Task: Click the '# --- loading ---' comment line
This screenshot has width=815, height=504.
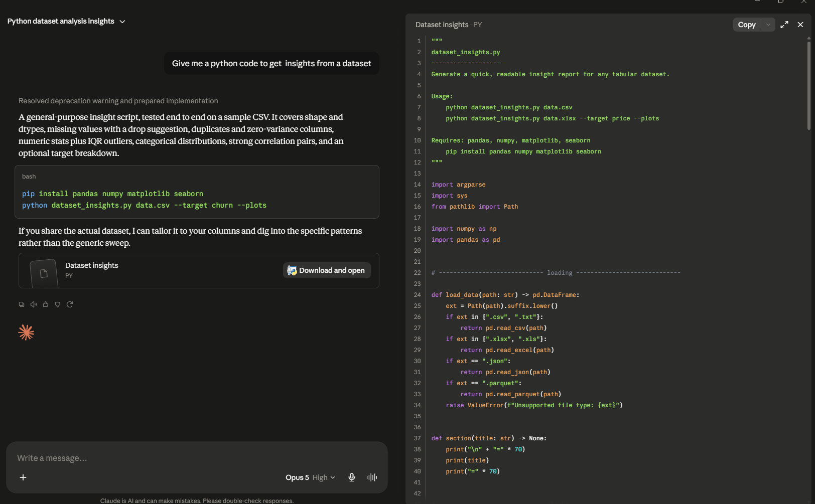Action: pyautogui.click(x=556, y=273)
